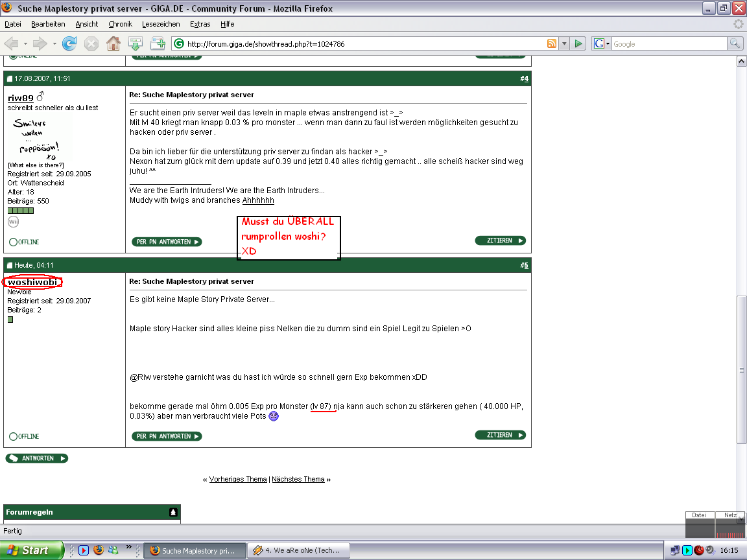Open the address bar history dropdown
This screenshot has width=747, height=560.
click(x=564, y=43)
